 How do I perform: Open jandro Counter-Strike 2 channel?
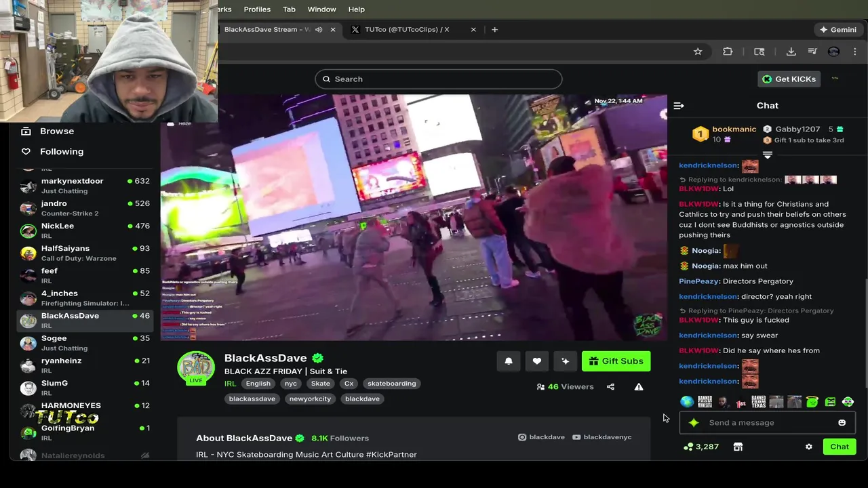(x=86, y=208)
